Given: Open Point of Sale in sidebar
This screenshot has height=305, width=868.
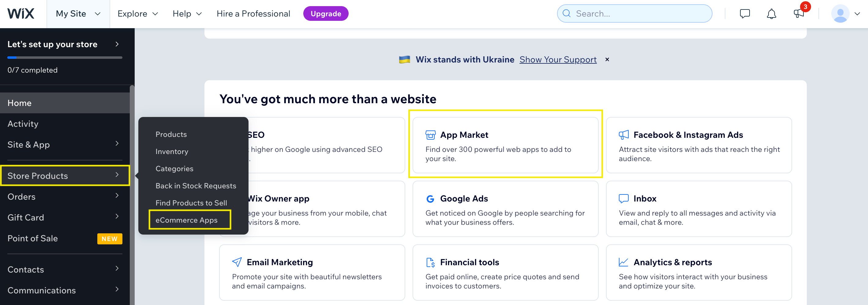Looking at the screenshot, I should (65, 239).
